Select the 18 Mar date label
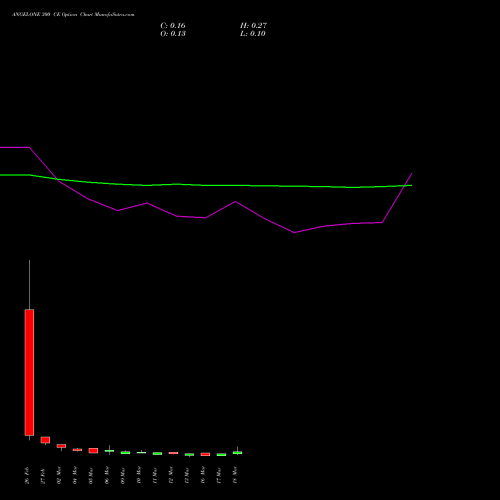The height and width of the screenshot is (500, 500). tap(235, 475)
